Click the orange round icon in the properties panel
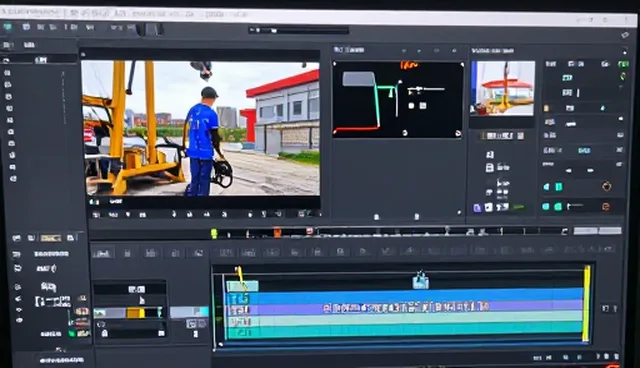Viewport: 640px width, 368px height. pos(607,186)
